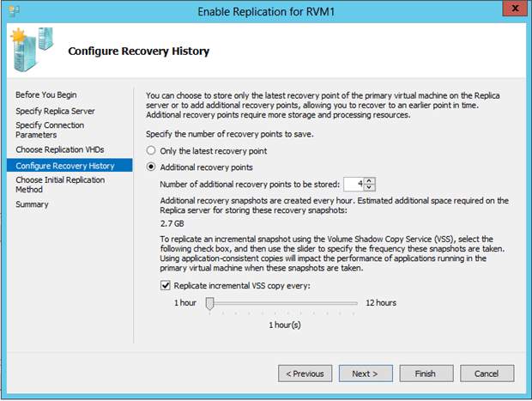Click the Next button
This screenshot has width=532, height=401.
click(x=366, y=374)
